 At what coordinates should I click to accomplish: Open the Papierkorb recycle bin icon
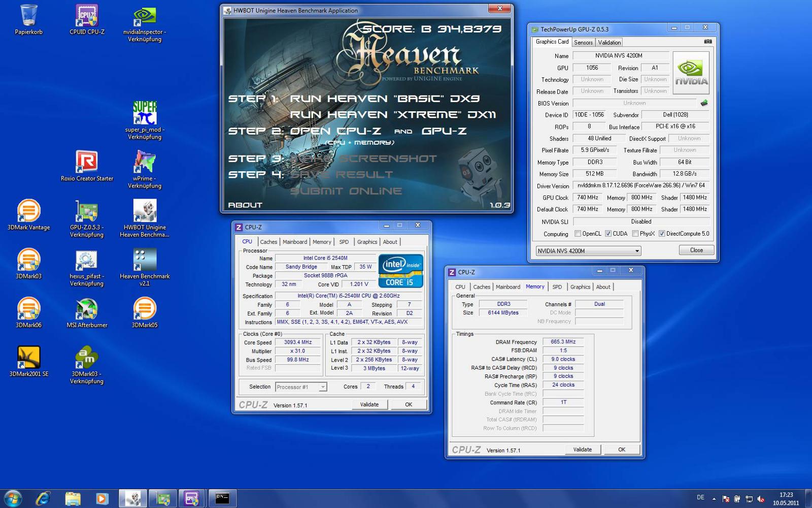pos(28,19)
